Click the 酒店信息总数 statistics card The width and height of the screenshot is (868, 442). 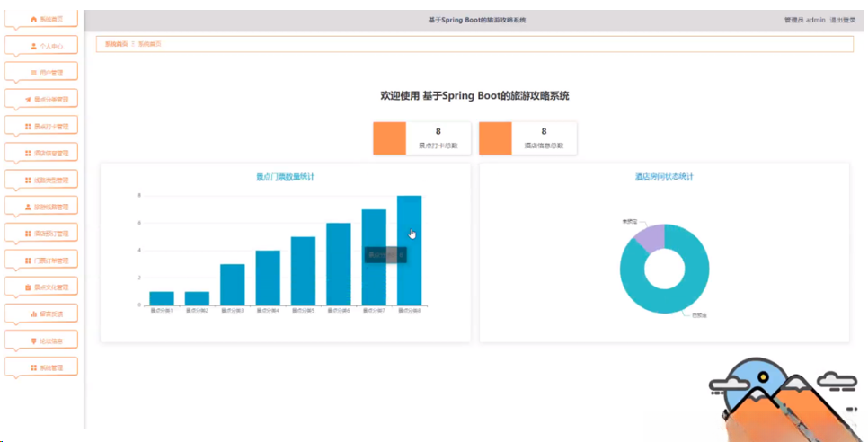click(x=527, y=138)
